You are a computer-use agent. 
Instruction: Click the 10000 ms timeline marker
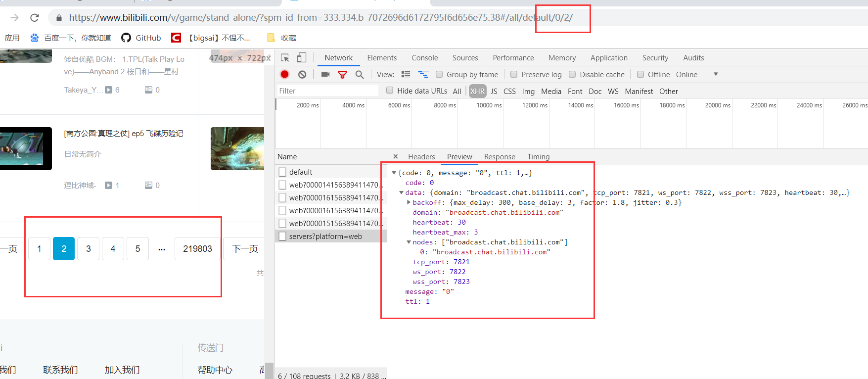pos(489,105)
